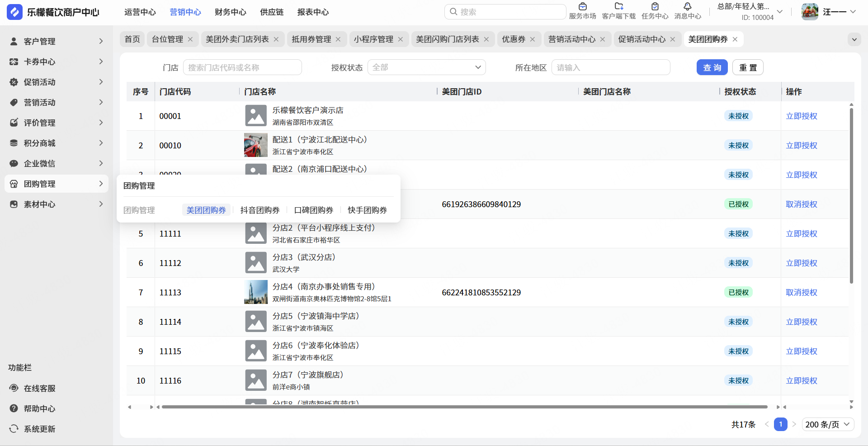Click the vertical table scrollbar
The height and width of the screenshot is (446, 868).
point(851,196)
